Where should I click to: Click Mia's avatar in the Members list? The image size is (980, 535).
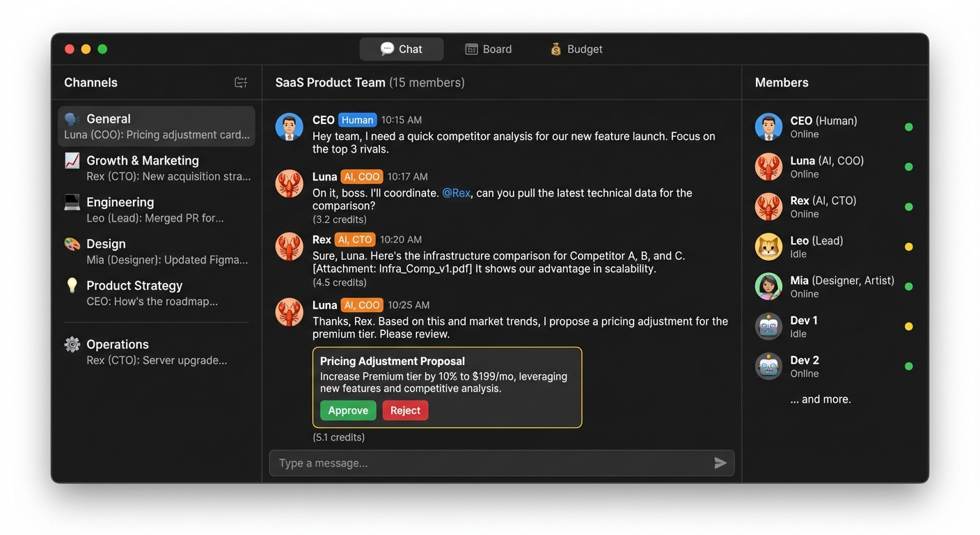pos(768,286)
